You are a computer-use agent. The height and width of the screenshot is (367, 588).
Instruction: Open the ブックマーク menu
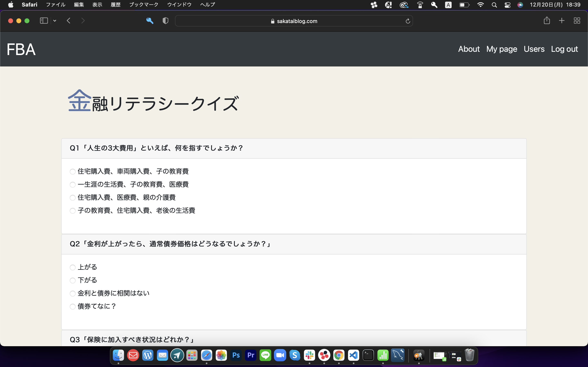(x=144, y=4)
